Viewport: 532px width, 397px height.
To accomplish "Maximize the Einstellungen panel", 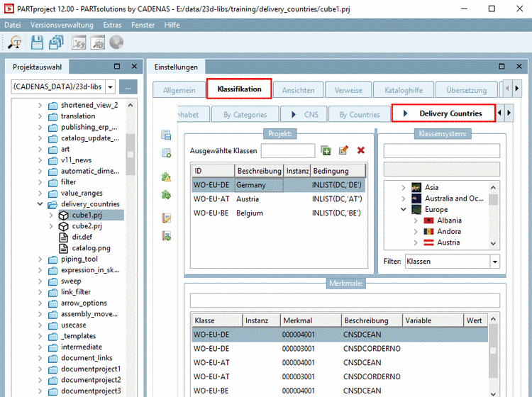I will tap(501, 67).
